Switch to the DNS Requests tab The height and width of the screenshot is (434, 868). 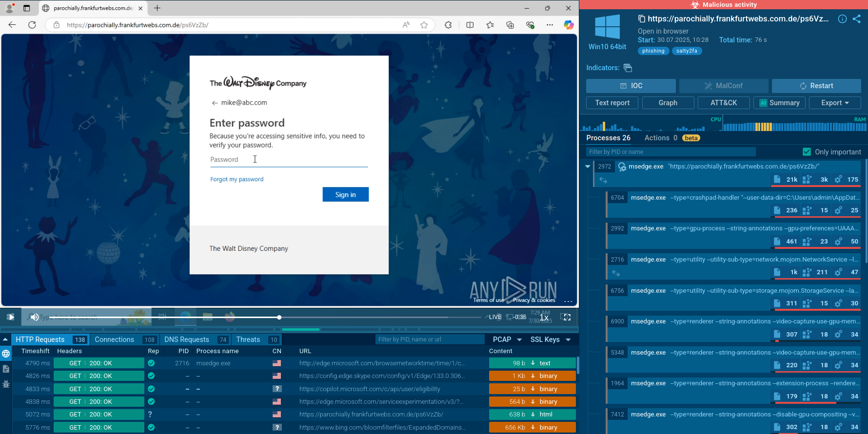click(187, 340)
